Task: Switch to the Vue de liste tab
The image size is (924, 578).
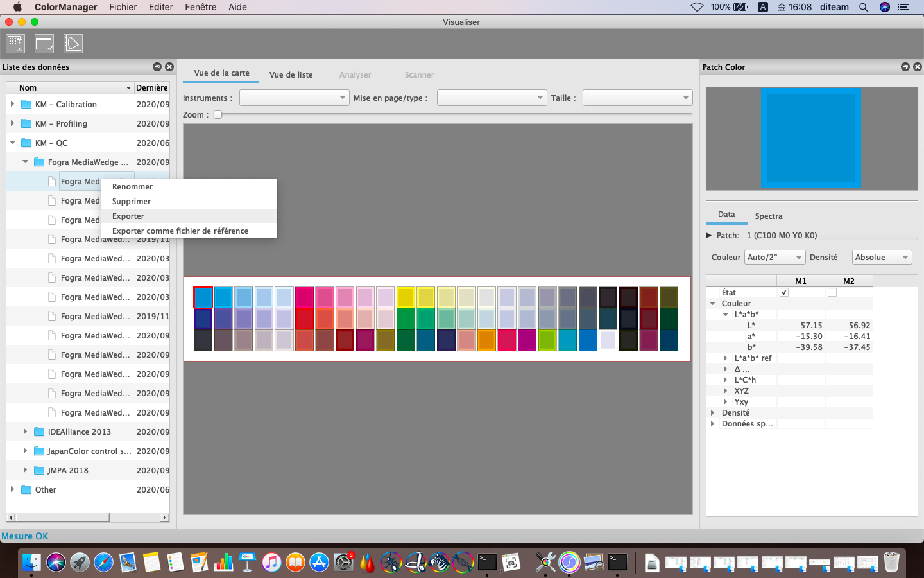Action: (x=291, y=74)
